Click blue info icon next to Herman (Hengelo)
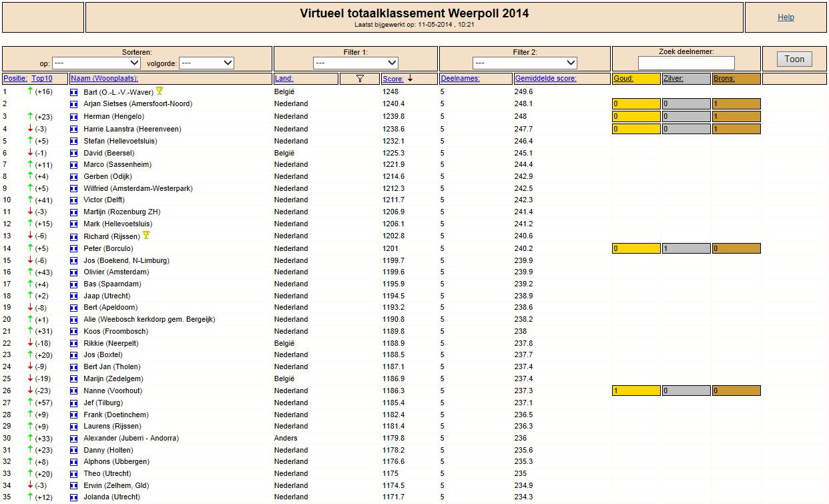Viewport: 829px width, 504px height. pyautogui.click(x=74, y=117)
